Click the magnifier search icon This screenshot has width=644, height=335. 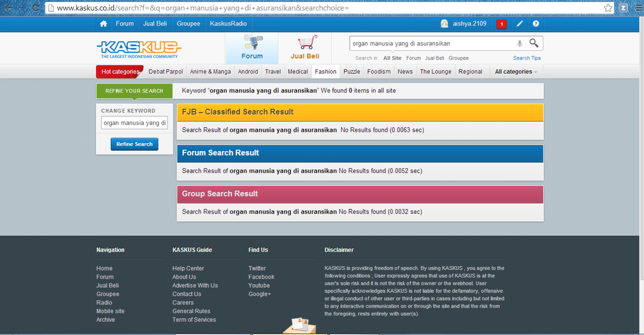coord(534,43)
